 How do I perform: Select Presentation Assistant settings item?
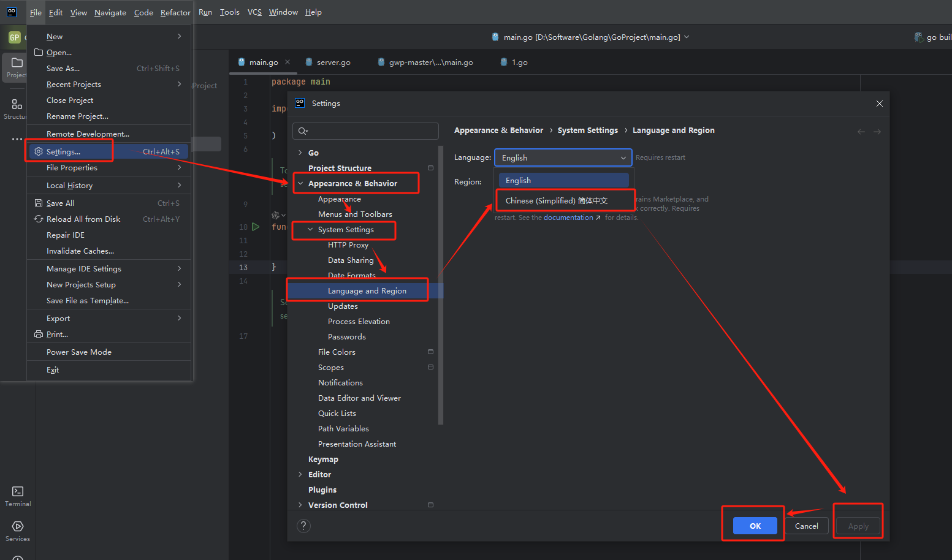(357, 444)
